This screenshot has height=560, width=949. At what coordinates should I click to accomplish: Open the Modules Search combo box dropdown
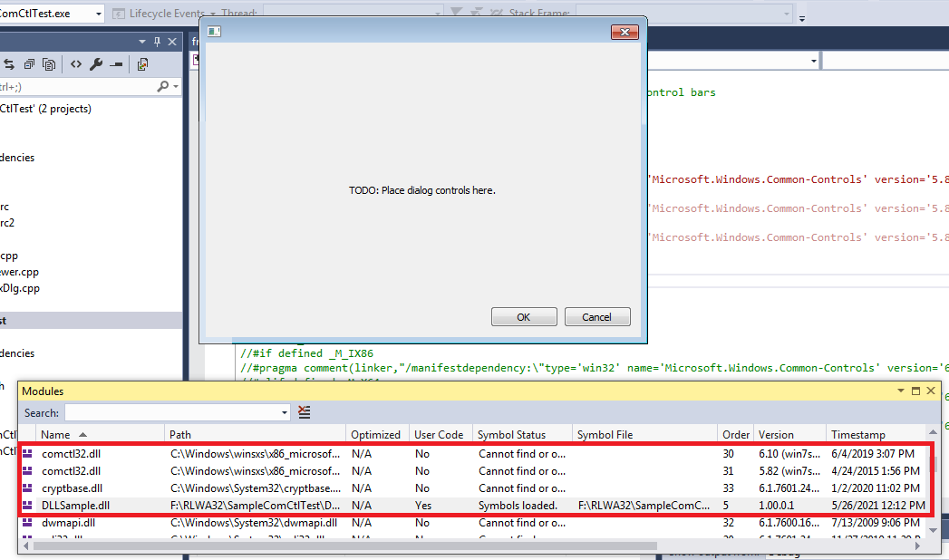[285, 412]
